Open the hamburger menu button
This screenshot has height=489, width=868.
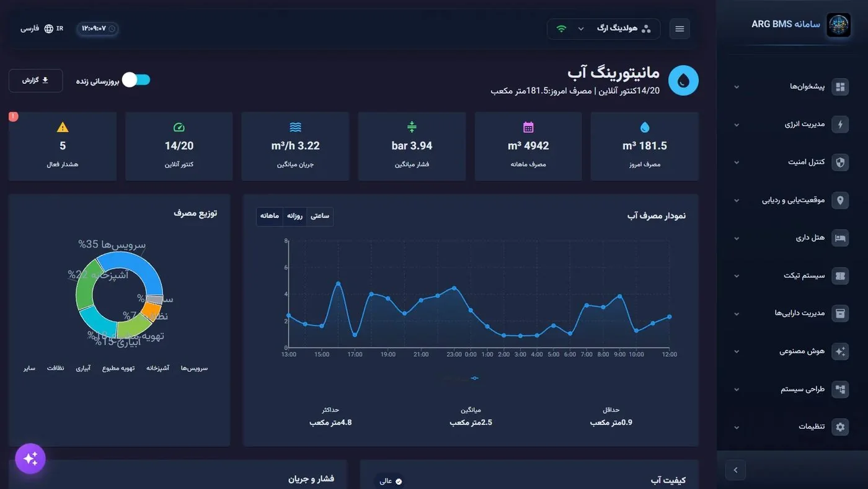(x=680, y=29)
